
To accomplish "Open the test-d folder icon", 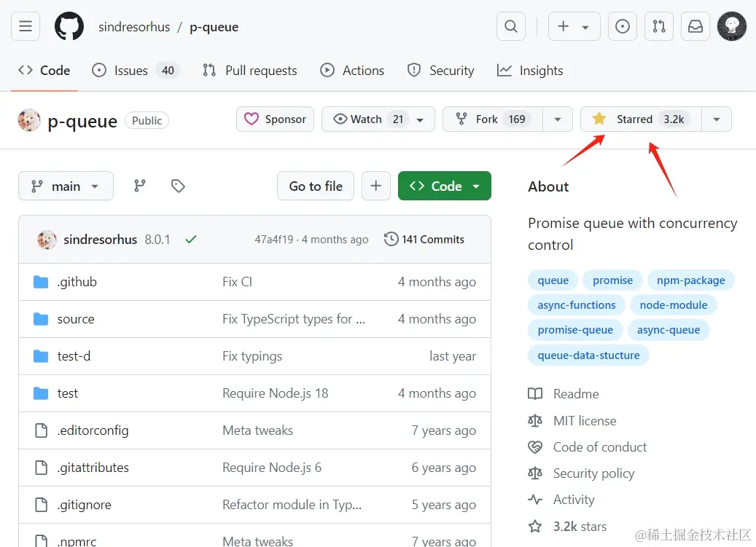I will click(x=41, y=356).
